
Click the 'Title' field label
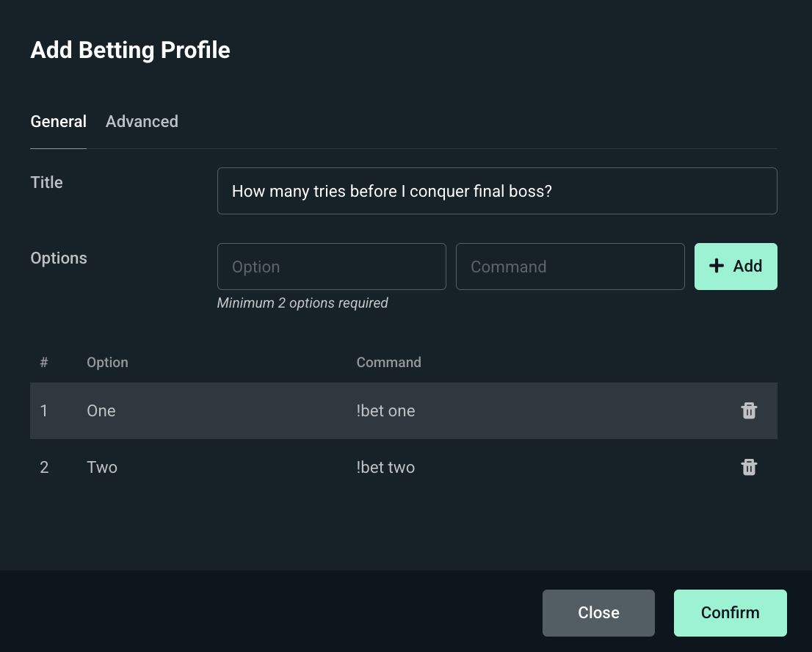pyautogui.click(x=46, y=182)
